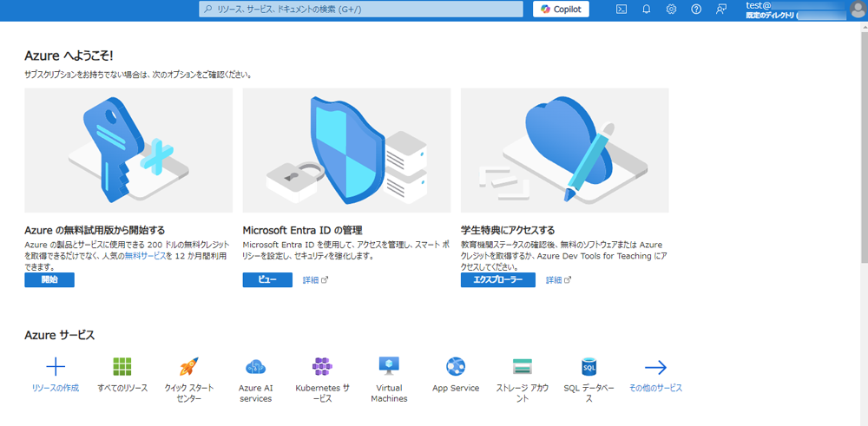Focus the resource search box

pos(361,10)
